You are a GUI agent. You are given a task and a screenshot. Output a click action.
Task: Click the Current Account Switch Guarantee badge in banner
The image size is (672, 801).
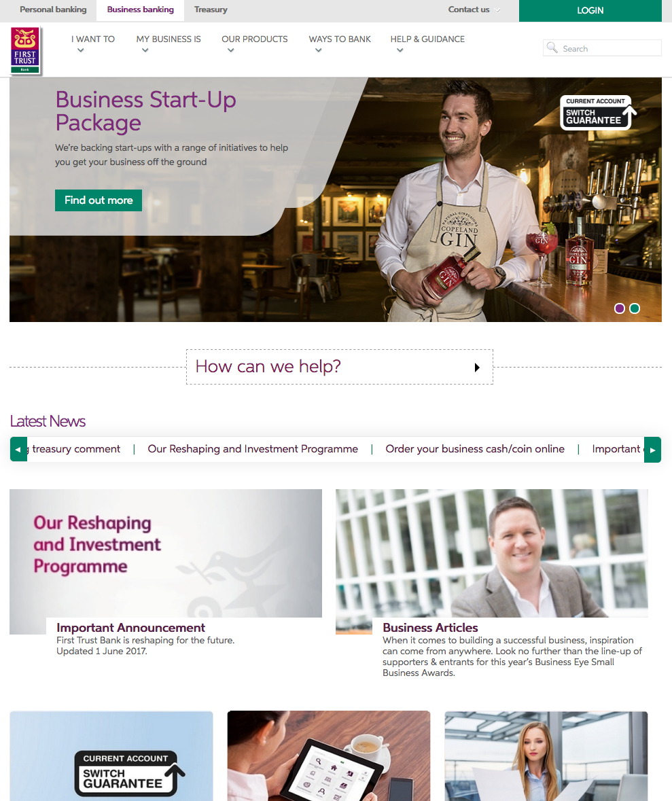598,112
